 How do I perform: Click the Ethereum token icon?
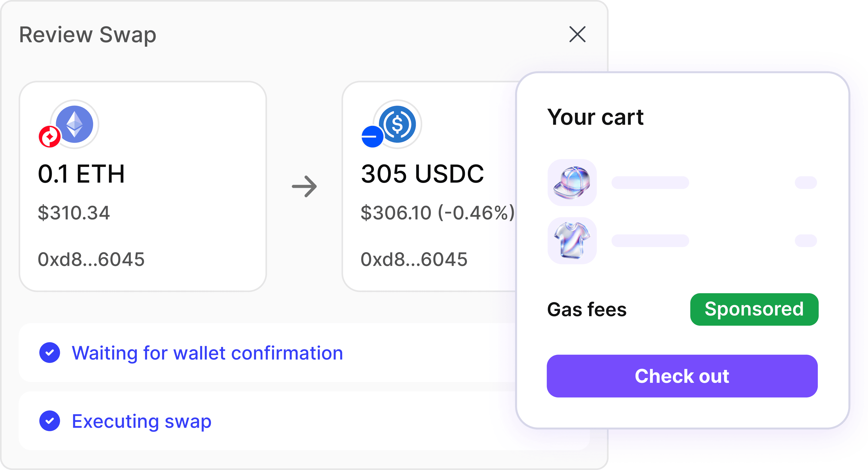click(x=75, y=124)
